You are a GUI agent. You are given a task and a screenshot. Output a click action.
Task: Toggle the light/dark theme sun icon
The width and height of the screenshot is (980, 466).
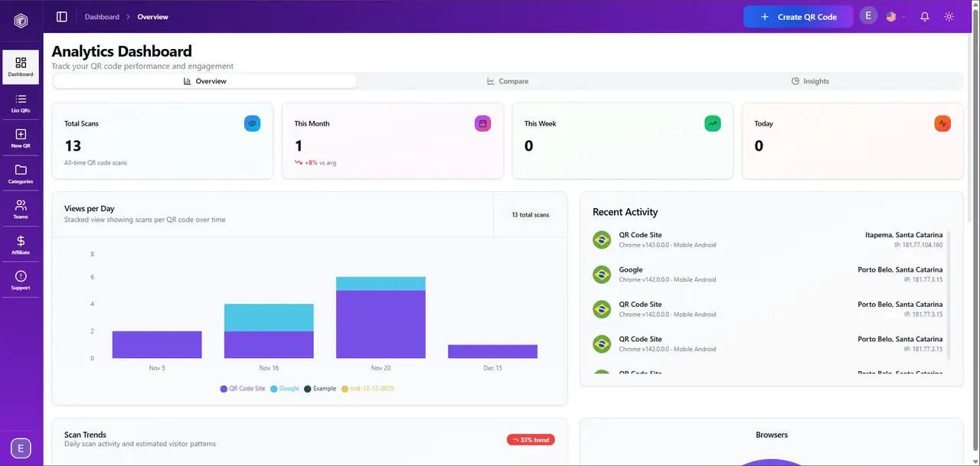(x=949, y=16)
